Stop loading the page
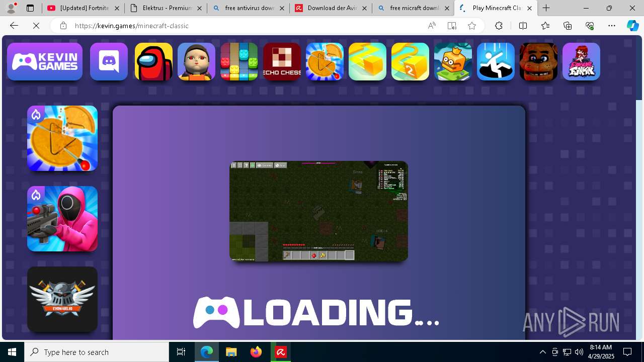Viewport: 644px width, 362px height. click(36, 26)
